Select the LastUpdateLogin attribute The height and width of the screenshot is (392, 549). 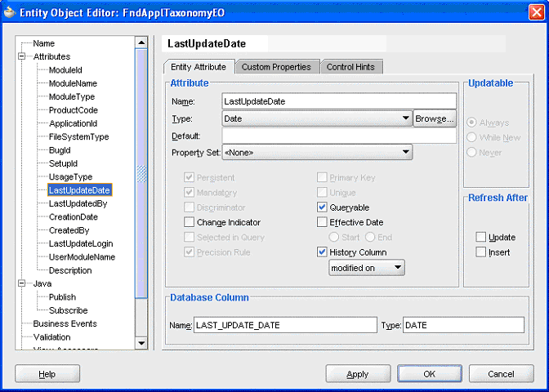coord(81,243)
